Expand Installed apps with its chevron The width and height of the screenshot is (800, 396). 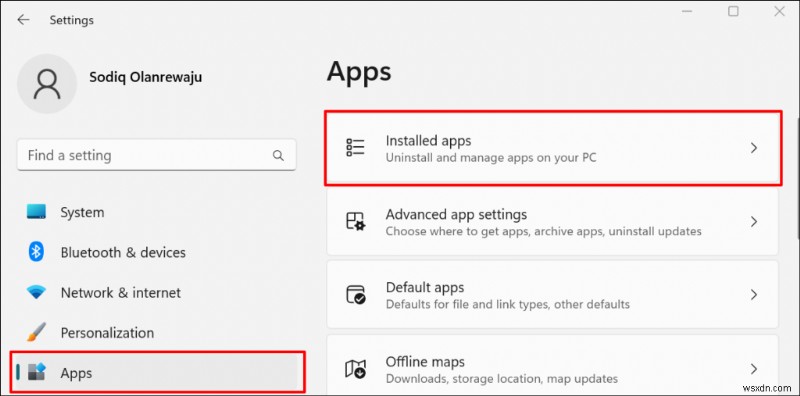[x=754, y=148]
